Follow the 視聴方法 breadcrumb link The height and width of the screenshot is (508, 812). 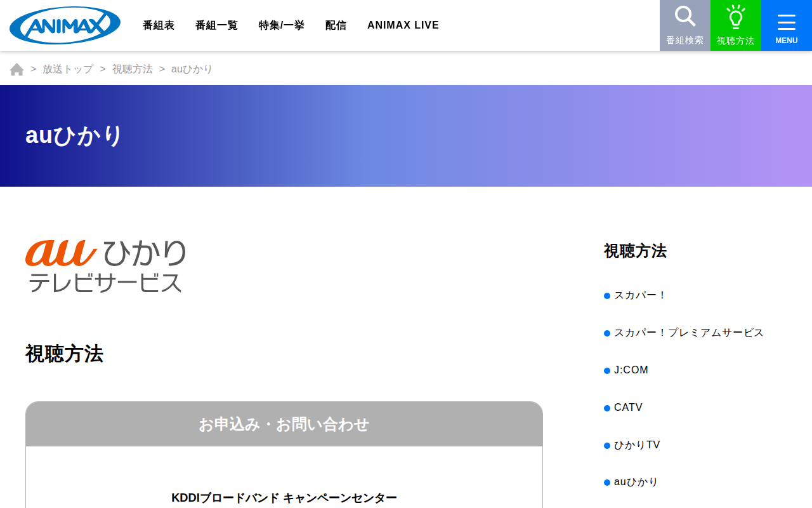(x=133, y=69)
